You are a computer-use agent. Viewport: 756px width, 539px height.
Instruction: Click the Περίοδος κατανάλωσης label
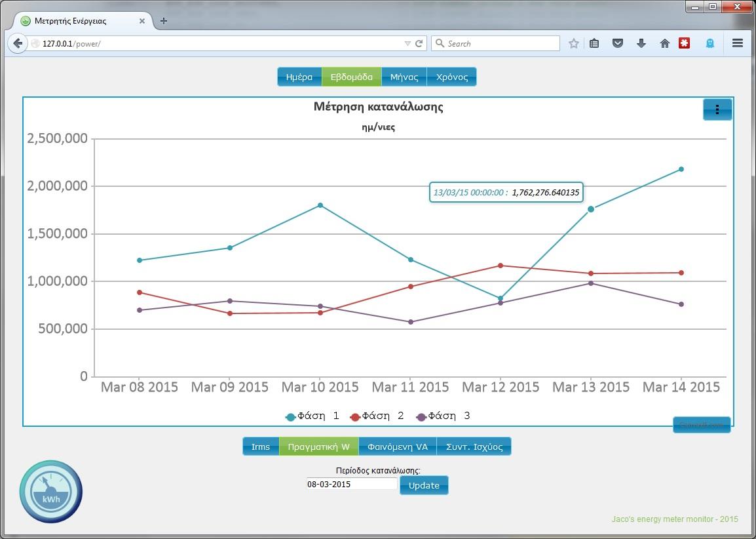click(379, 471)
